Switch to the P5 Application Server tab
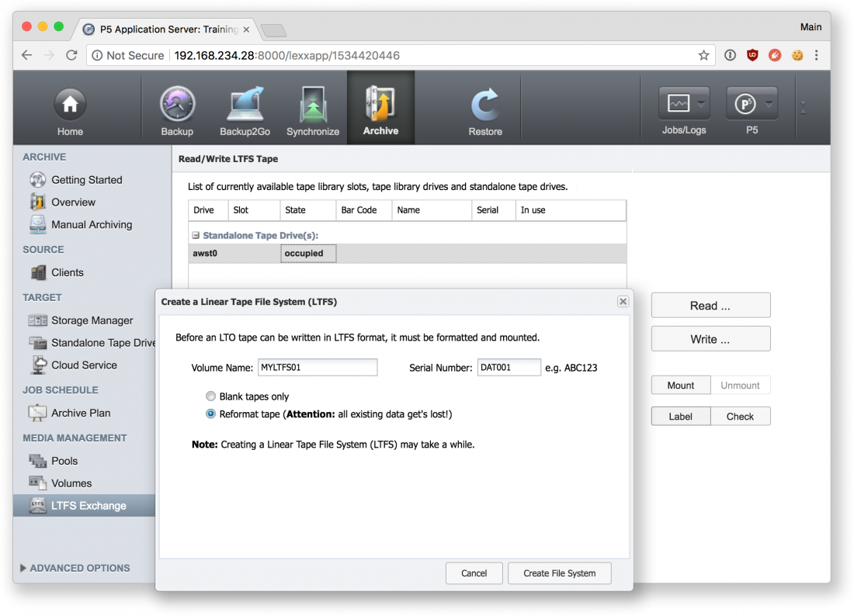The image size is (854, 616). (x=168, y=29)
